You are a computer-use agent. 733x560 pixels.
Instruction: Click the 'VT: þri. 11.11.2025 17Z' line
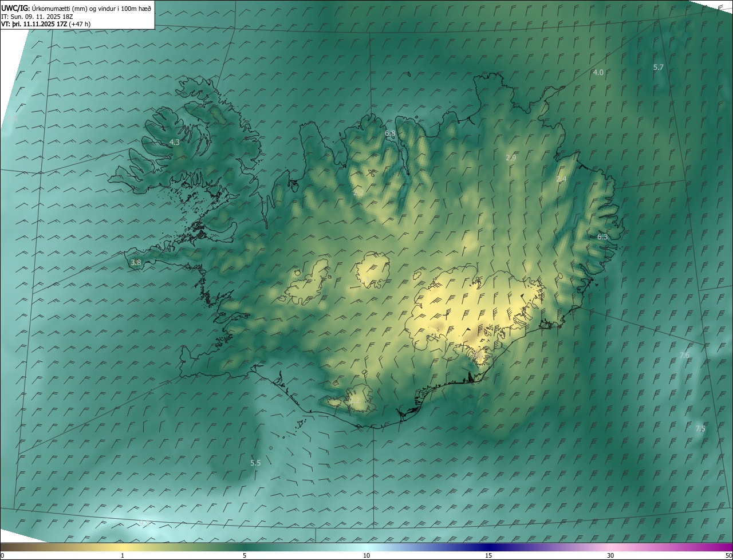46,24
